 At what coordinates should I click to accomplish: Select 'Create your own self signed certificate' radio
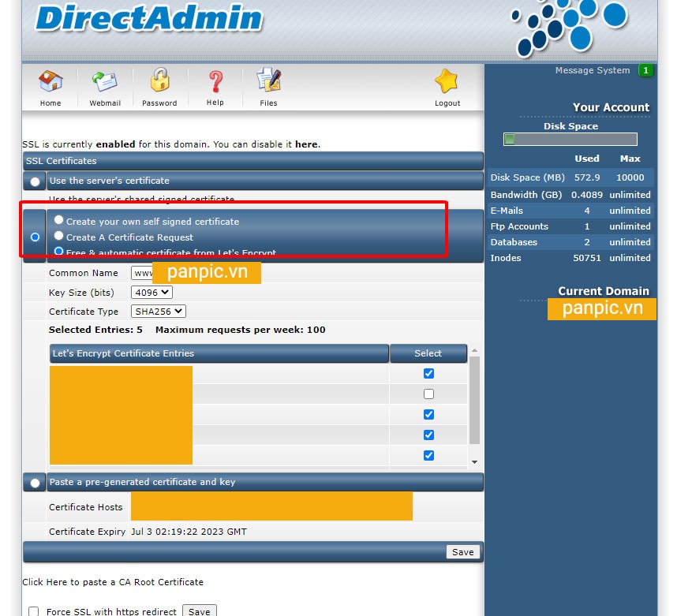58,220
